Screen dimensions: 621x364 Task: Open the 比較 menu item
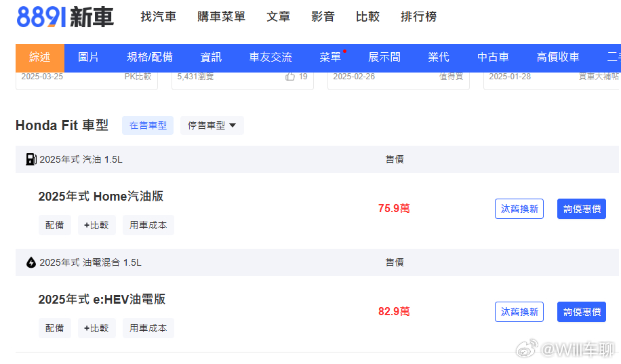pos(368,17)
